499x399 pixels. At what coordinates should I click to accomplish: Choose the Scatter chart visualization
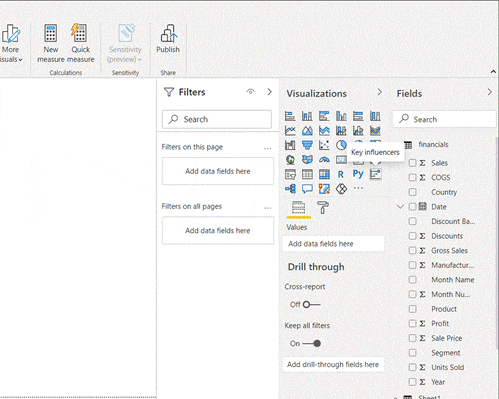(x=324, y=145)
